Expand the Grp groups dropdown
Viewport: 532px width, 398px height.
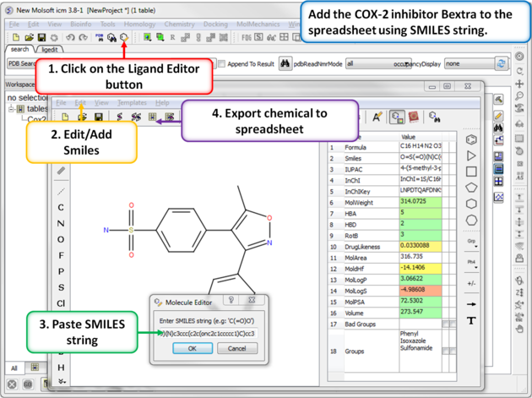[x=471, y=243]
